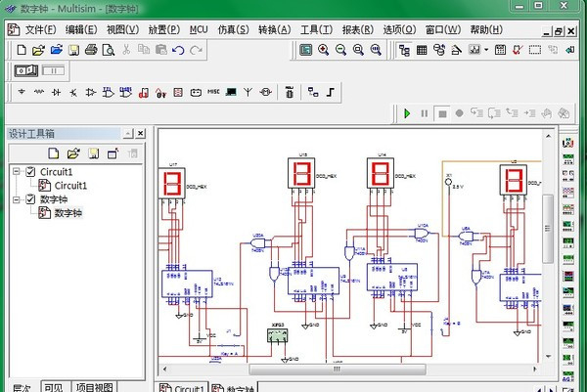Create new design in toolbox panel
This screenshot has width=587, height=392.
click(54, 152)
